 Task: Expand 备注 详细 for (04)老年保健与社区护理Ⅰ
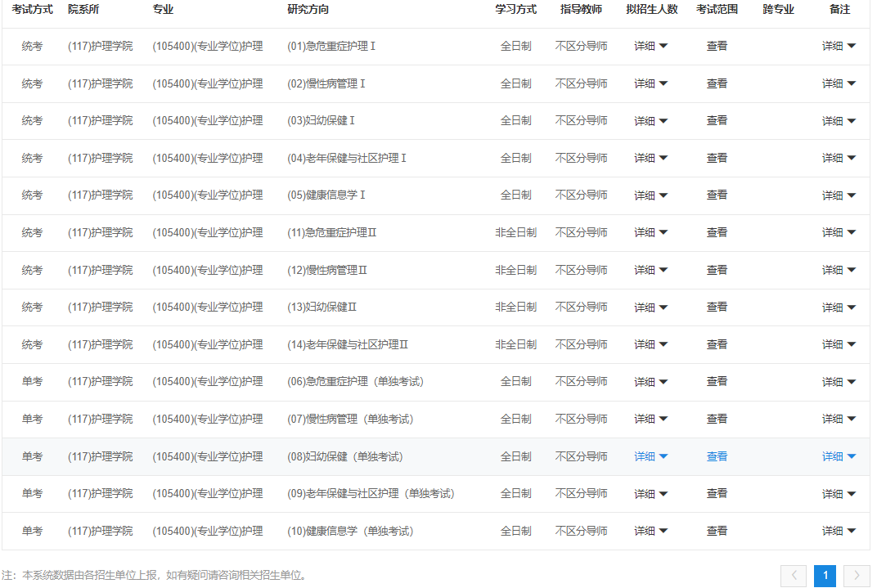pos(839,158)
